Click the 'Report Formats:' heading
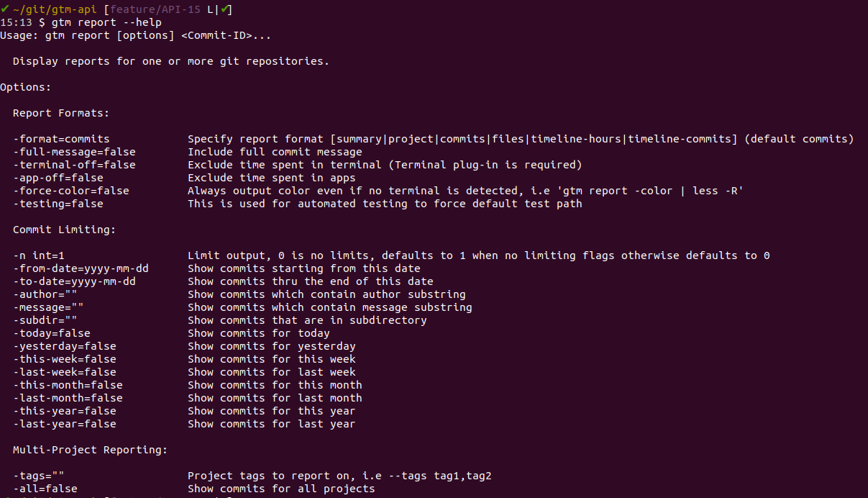868x498 pixels. coord(61,113)
